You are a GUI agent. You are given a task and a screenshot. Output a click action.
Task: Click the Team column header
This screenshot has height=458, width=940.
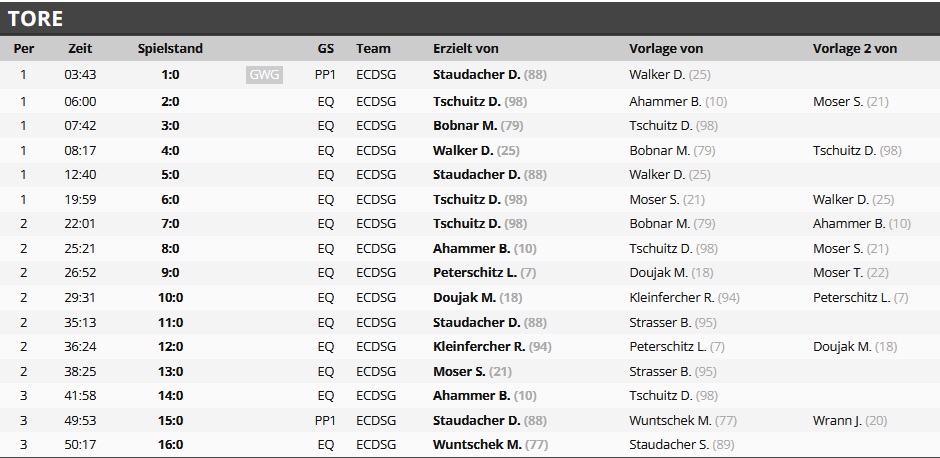373,48
